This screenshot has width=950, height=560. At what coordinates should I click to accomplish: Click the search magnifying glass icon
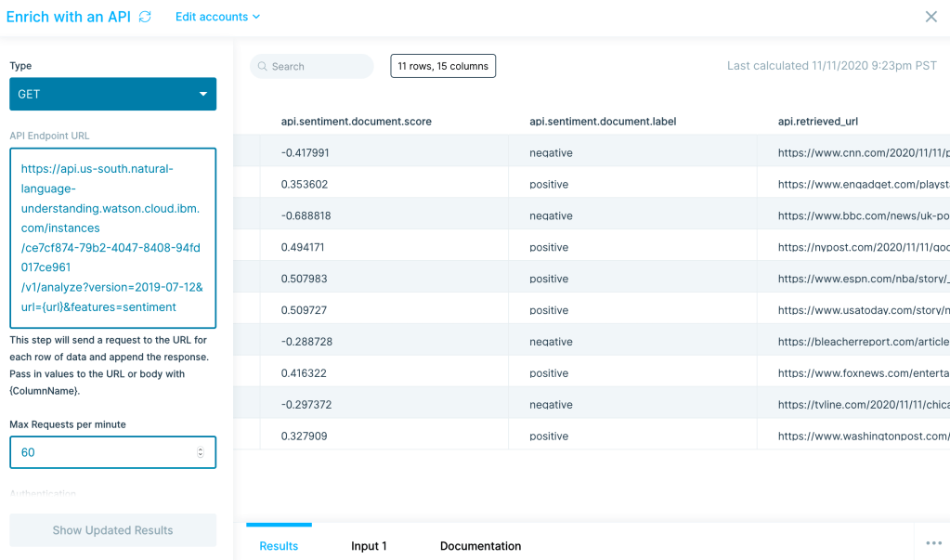[x=263, y=66]
